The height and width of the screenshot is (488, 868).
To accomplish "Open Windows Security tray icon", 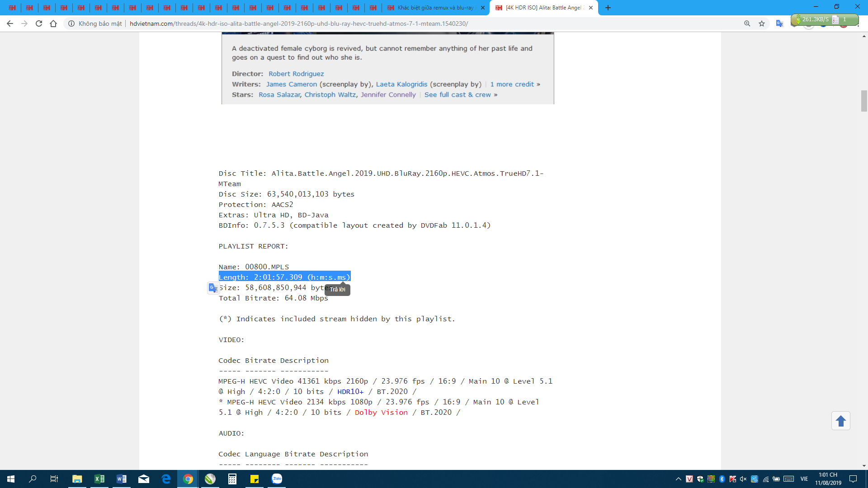I will click(700, 479).
